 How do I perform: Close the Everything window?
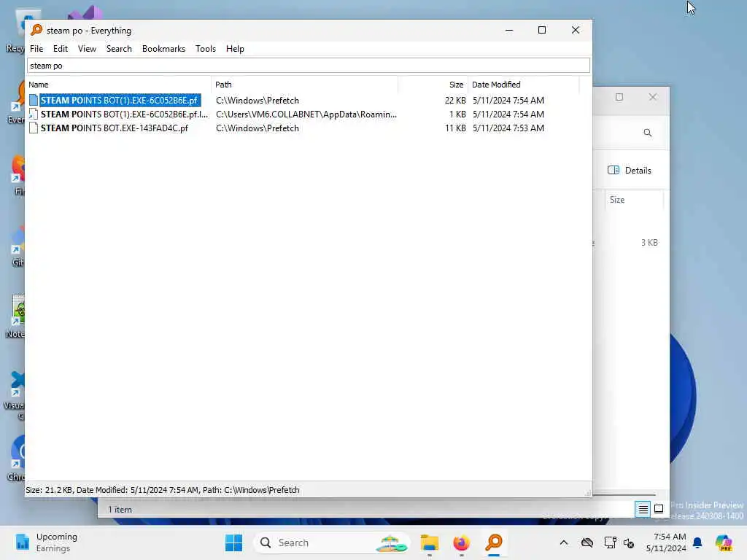576,30
